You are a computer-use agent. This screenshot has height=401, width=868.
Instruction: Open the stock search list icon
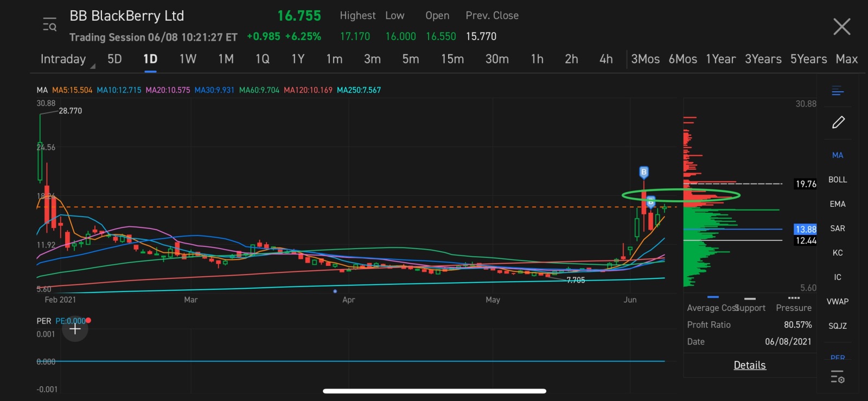tap(49, 25)
